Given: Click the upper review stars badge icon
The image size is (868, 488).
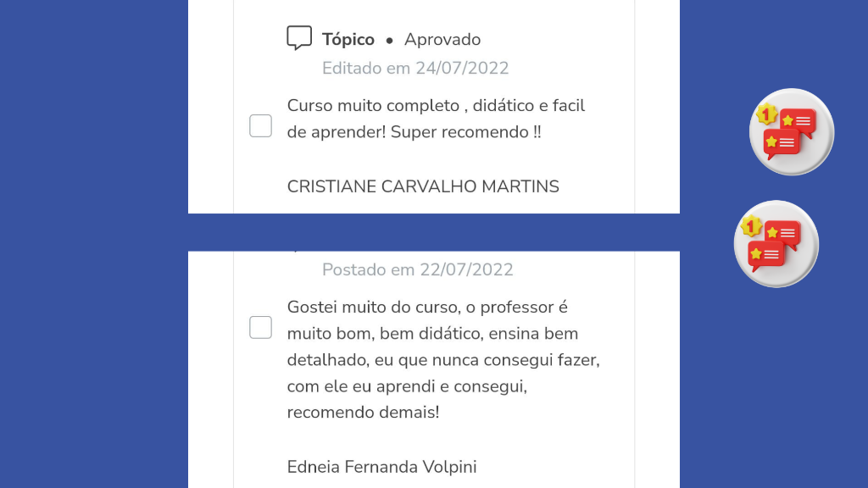Looking at the screenshot, I should [792, 132].
